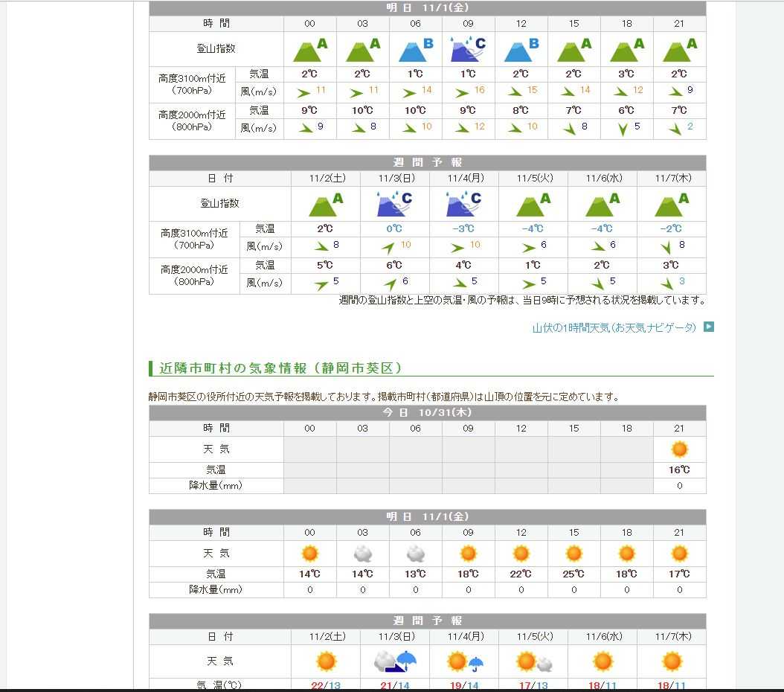Click tomorrow's 09時 climbing index C icon
This screenshot has width=784, height=692.
[468, 49]
